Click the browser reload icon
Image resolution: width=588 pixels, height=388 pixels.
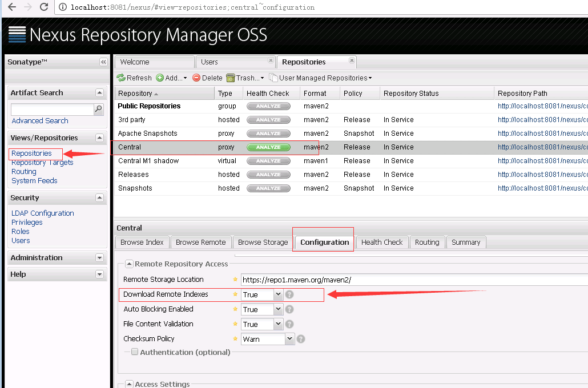(x=45, y=7)
